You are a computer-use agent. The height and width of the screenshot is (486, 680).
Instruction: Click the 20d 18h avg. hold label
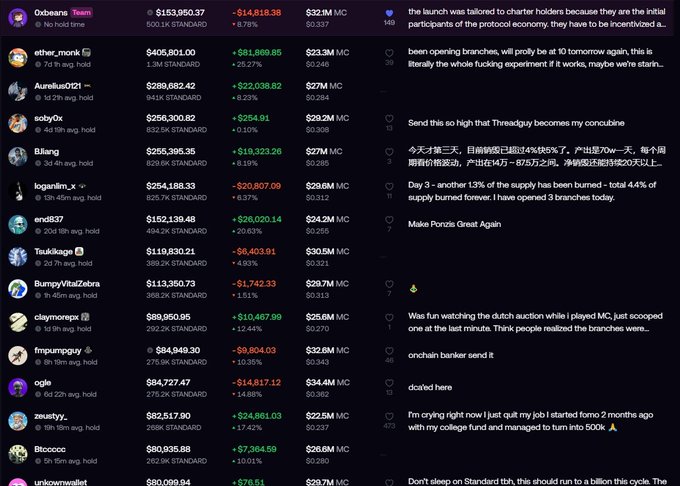point(72,231)
